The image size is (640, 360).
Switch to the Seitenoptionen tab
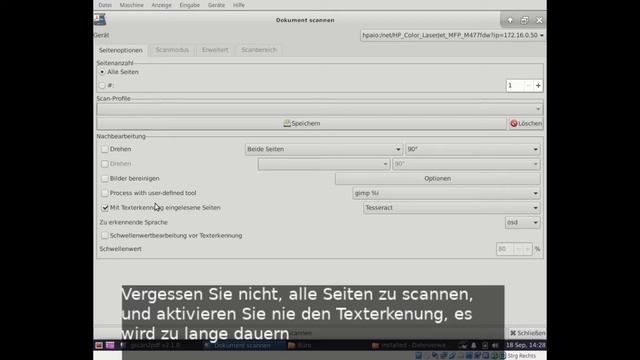tap(121, 50)
